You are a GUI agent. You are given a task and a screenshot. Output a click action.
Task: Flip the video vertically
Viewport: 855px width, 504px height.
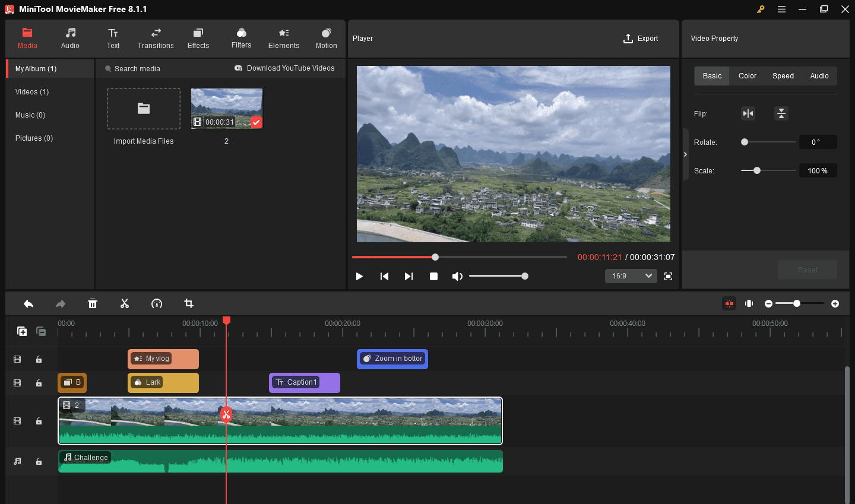point(781,113)
